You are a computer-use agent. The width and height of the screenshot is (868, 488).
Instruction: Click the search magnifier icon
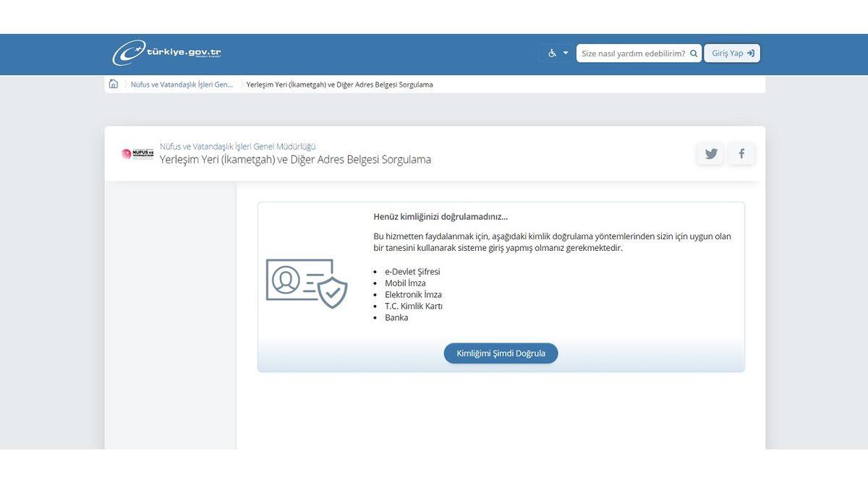click(693, 52)
